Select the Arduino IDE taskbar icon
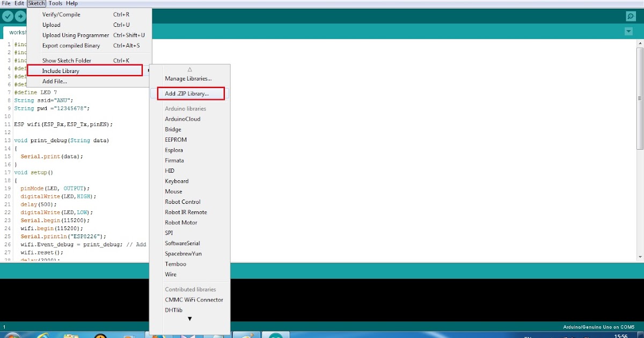Viewport: 644px width, 338px height. point(275,336)
